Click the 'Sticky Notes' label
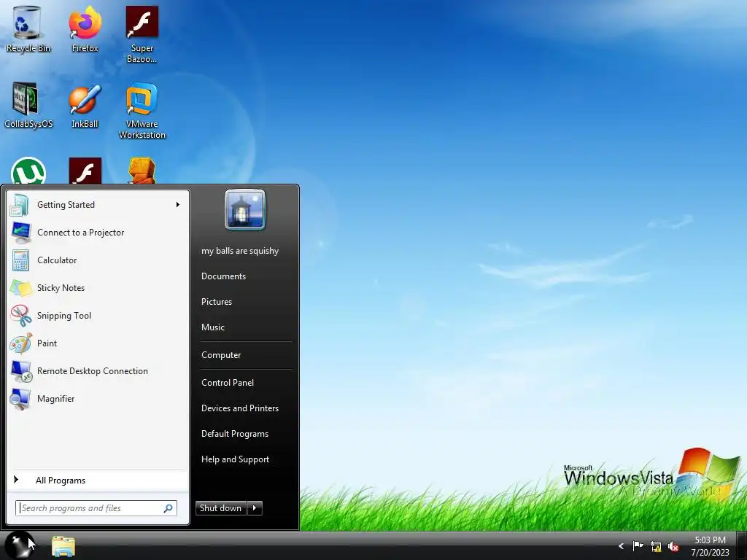Viewport: 747px width, 560px height. [x=61, y=288]
